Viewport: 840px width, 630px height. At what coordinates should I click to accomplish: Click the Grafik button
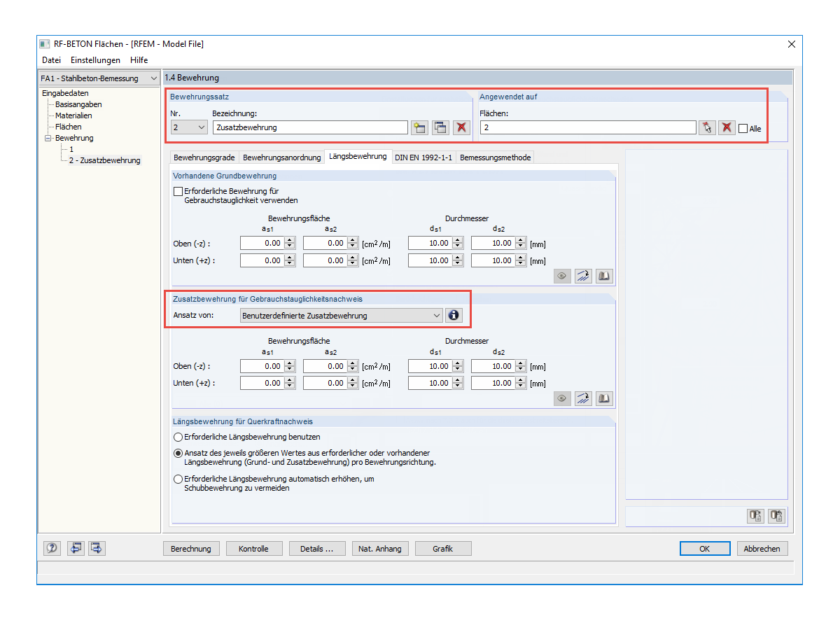pos(443,549)
